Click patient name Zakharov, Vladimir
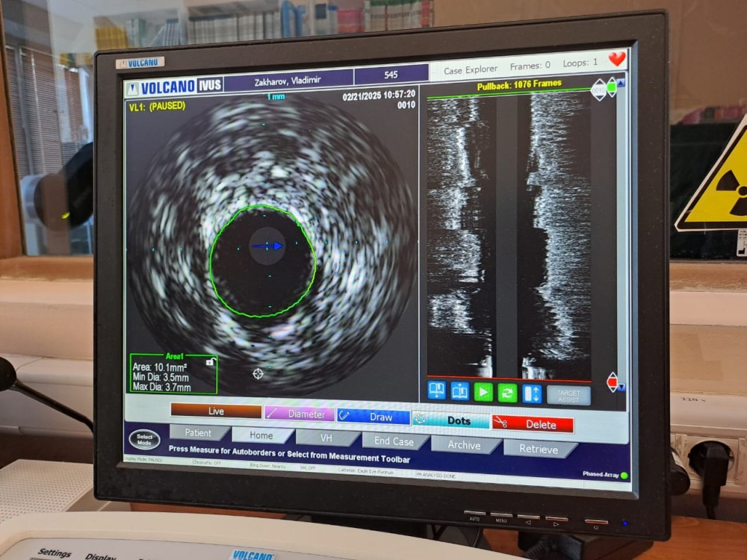Viewport: 747px width, 560px height. coord(288,81)
